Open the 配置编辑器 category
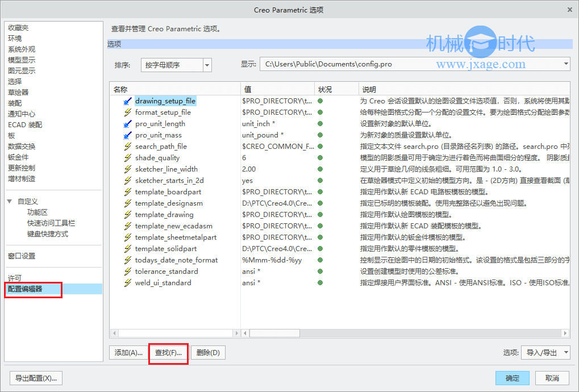Image resolution: width=579 pixels, height=392 pixels. (x=25, y=289)
